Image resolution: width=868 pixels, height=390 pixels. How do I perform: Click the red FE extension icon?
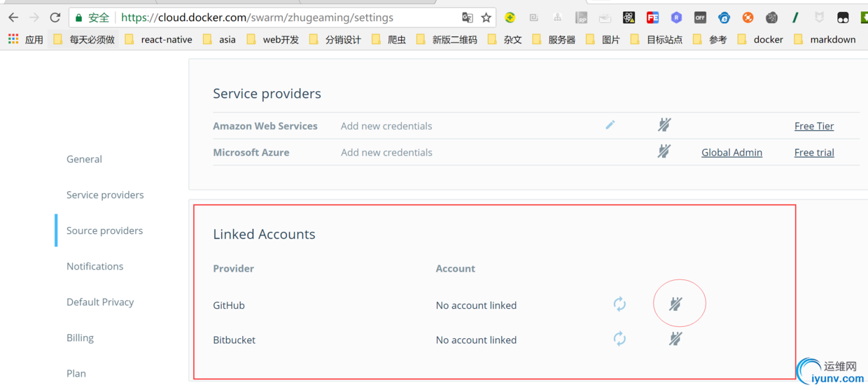652,18
